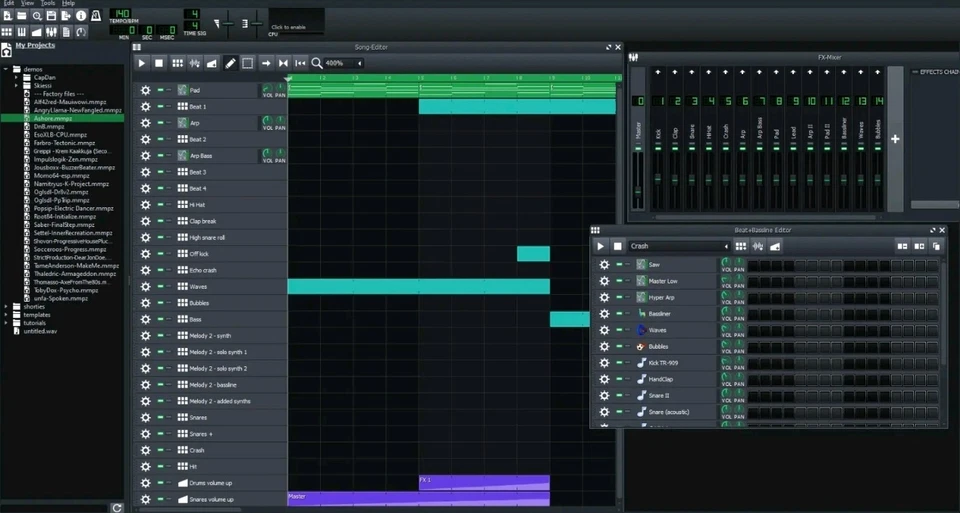Adjust the Pad track volume knob
The width and height of the screenshot is (960, 513).
tap(268, 88)
